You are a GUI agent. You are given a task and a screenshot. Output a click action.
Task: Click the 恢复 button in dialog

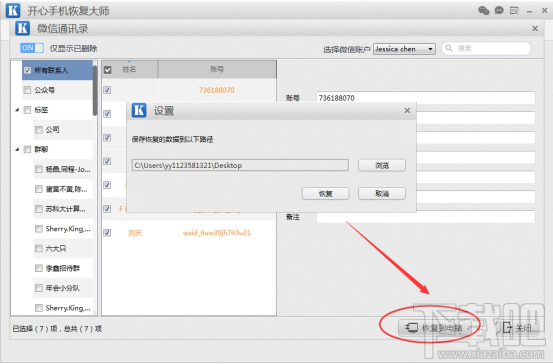coord(326,193)
